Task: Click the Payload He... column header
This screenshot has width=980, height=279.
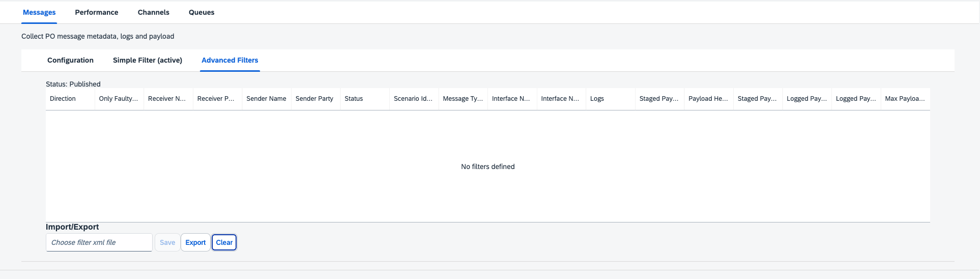Action: point(708,99)
